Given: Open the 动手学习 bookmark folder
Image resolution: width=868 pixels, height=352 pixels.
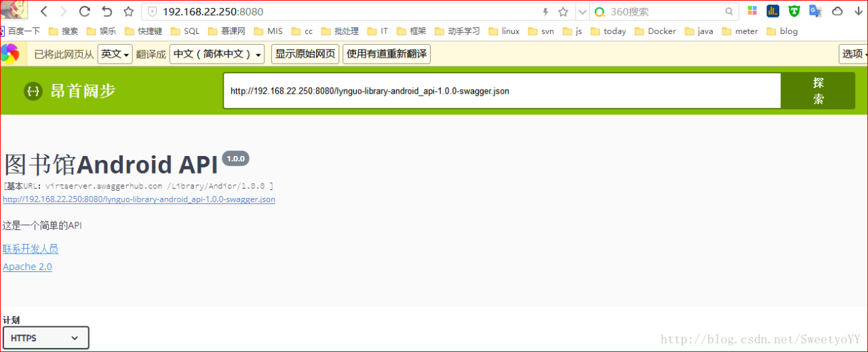Looking at the screenshot, I should (x=457, y=31).
